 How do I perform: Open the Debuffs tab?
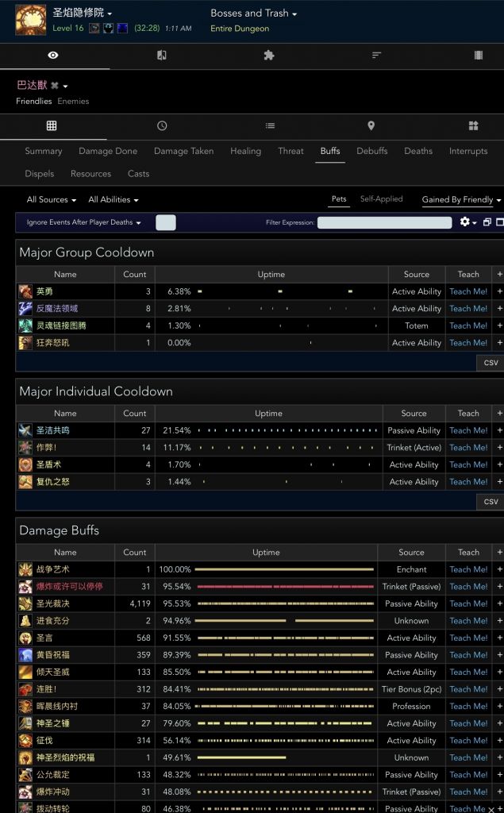pyautogui.click(x=371, y=151)
